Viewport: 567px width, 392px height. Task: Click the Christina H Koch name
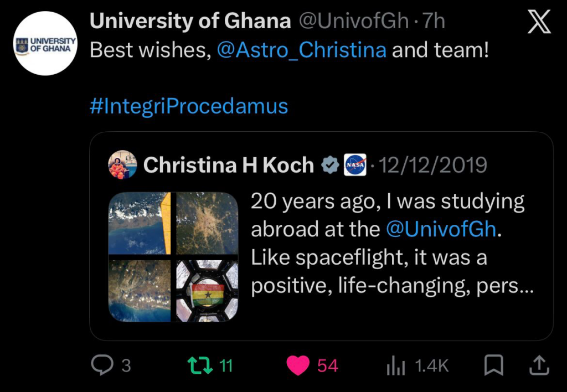(x=228, y=165)
